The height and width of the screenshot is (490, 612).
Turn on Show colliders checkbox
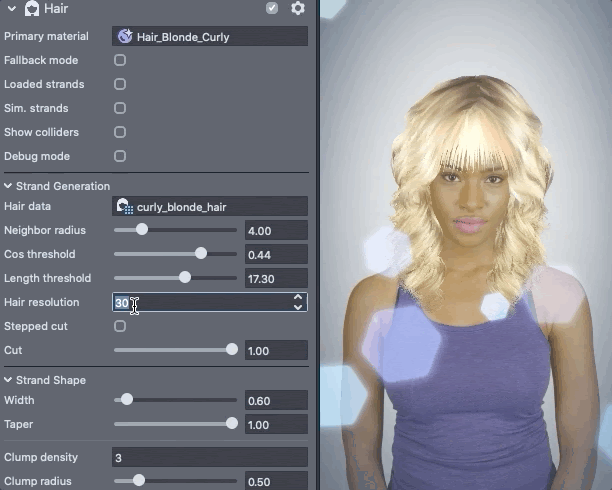coord(120,132)
